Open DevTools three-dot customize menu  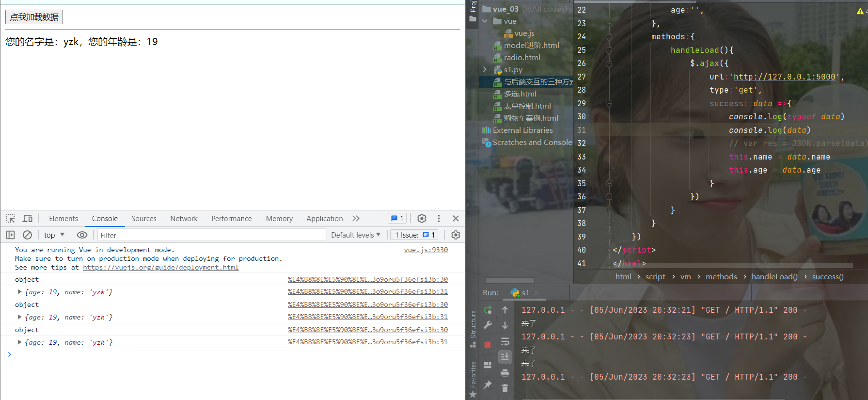click(439, 219)
